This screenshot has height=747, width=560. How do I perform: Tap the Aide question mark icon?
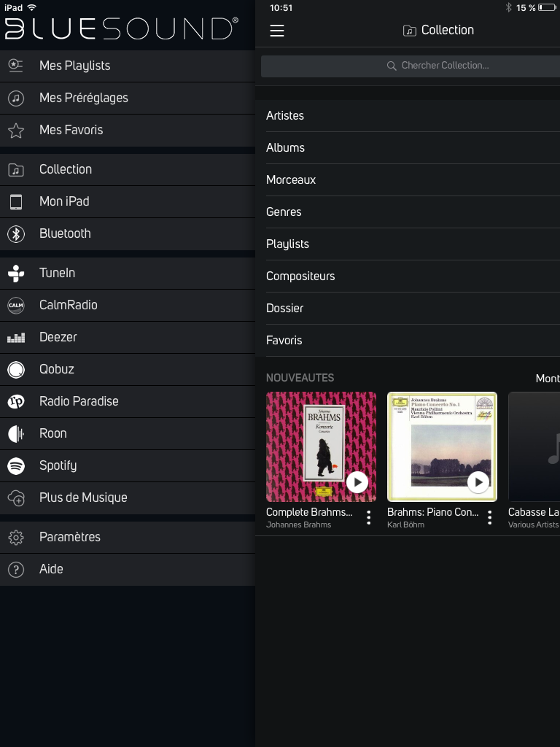pyautogui.click(x=16, y=569)
